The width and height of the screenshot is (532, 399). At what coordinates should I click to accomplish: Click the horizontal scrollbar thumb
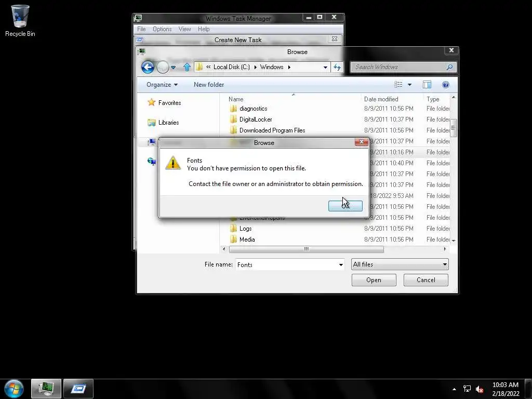[307, 249]
